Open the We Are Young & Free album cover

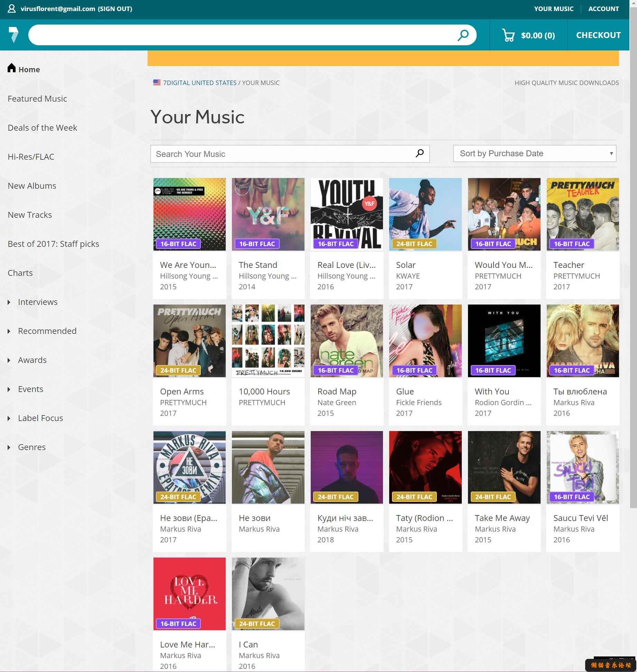(x=189, y=214)
